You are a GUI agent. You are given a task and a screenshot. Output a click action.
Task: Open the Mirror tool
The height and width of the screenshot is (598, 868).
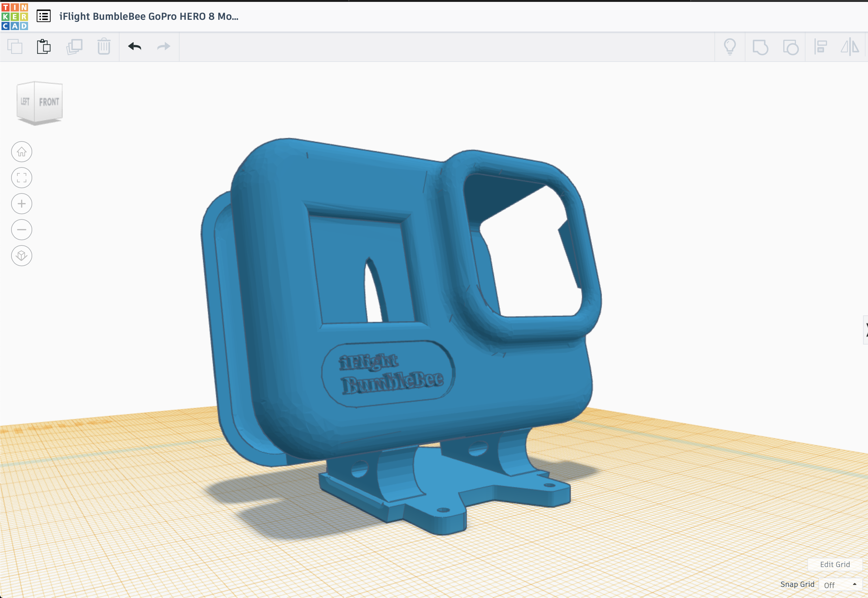click(x=850, y=47)
